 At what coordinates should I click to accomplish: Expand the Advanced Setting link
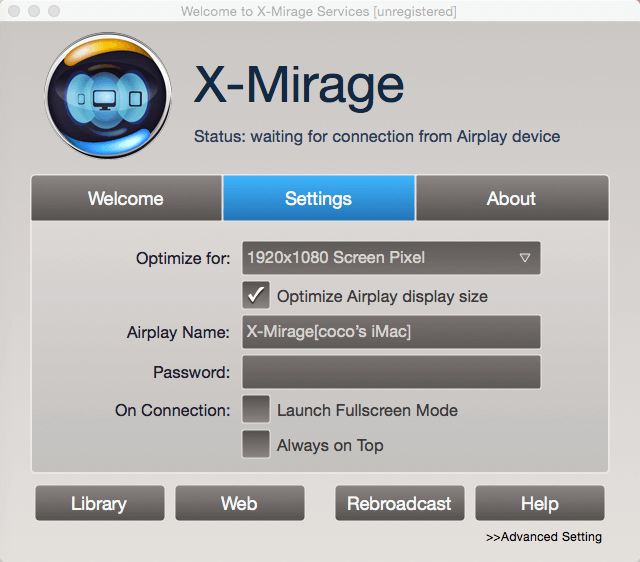544,537
